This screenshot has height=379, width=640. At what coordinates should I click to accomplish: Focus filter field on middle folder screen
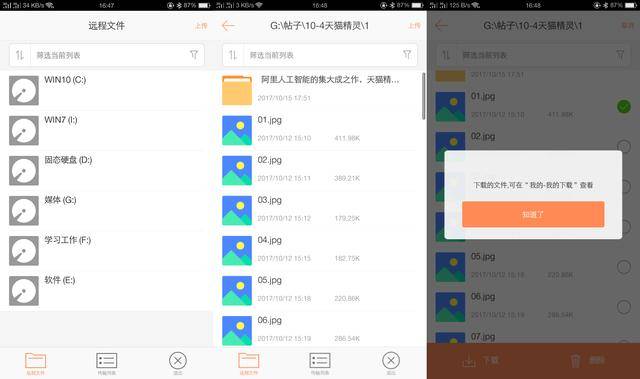tap(322, 55)
